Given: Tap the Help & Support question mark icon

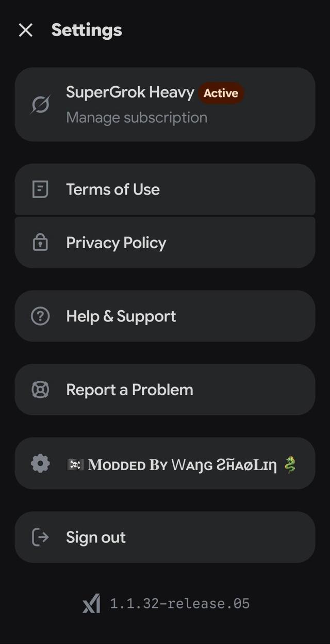Looking at the screenshot, I should pos(41,316).
